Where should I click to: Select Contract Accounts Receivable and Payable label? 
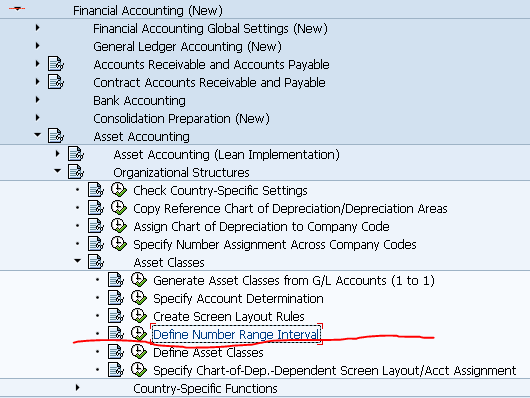[x=209, y=82]
